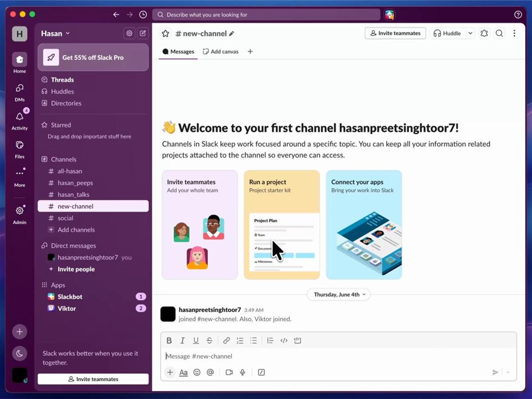
Task: Open Activity notifications bell
Action: pos(20,116)
